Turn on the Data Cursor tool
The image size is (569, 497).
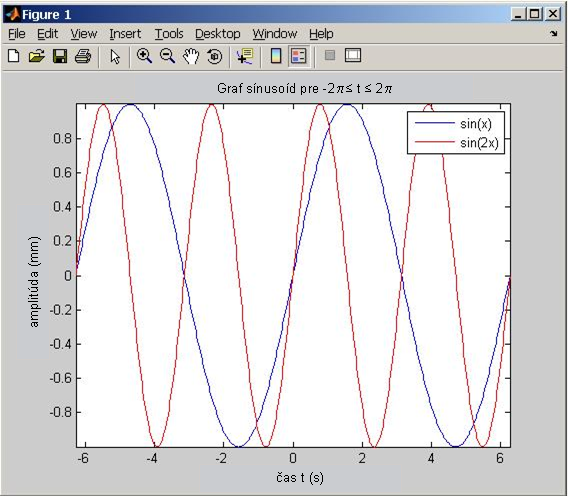245,56
